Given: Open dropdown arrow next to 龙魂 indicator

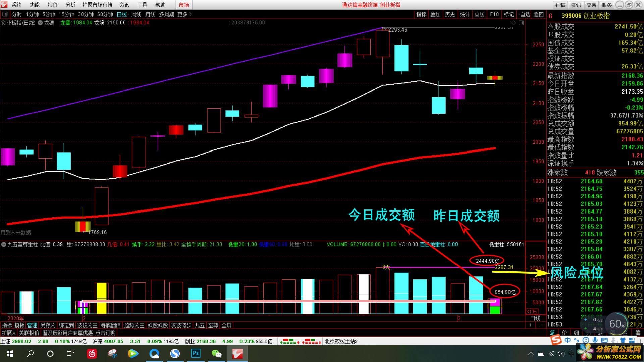Looking at the screenshot, I should pyautogui.click(x=40, y=23).
